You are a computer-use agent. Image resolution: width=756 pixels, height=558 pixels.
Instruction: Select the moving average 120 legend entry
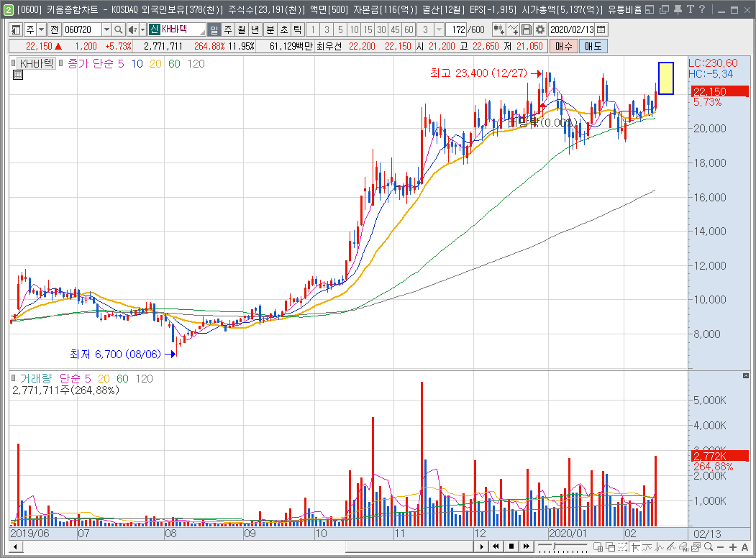pyautogui.click(x=196, y=63)
